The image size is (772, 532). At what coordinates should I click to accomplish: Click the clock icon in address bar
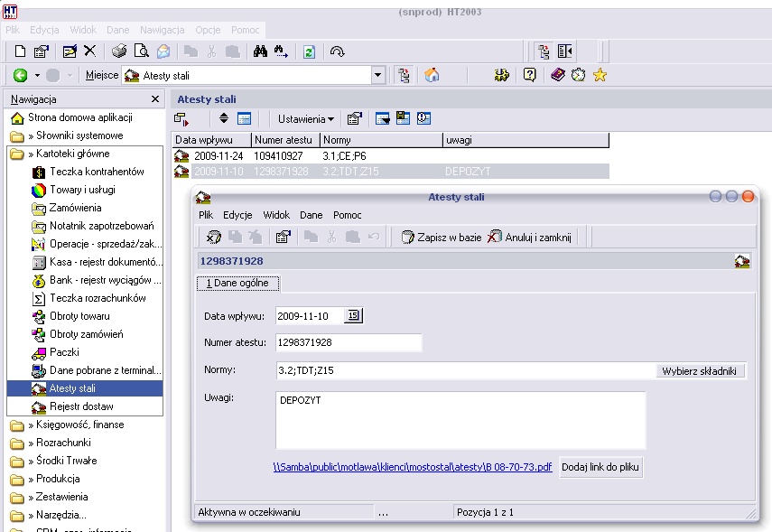579,75
